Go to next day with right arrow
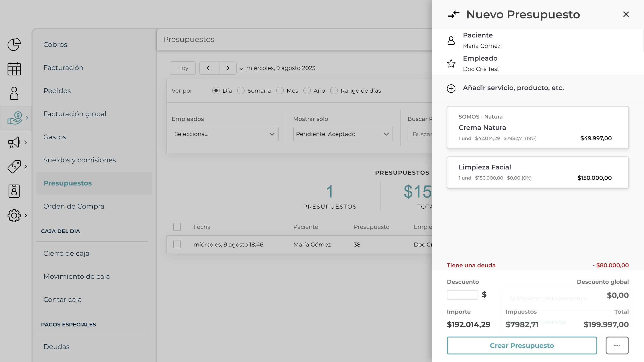The height and width of the screenshot is (362, 644). tap(227, 68)
